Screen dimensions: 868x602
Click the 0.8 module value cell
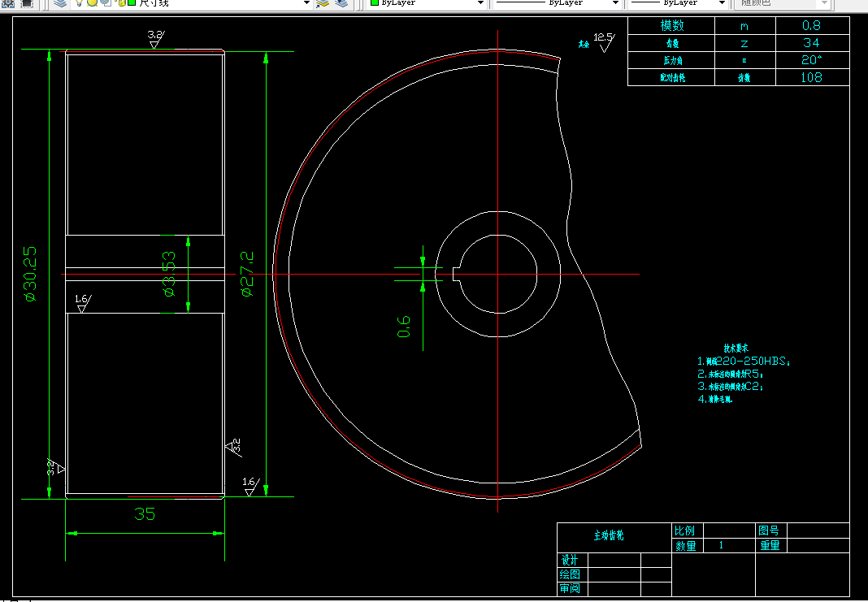(812, 25)
